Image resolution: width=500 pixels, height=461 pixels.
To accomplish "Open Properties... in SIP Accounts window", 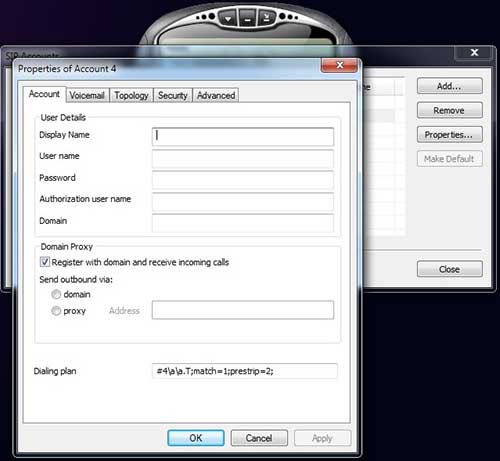I will point(450,135).
